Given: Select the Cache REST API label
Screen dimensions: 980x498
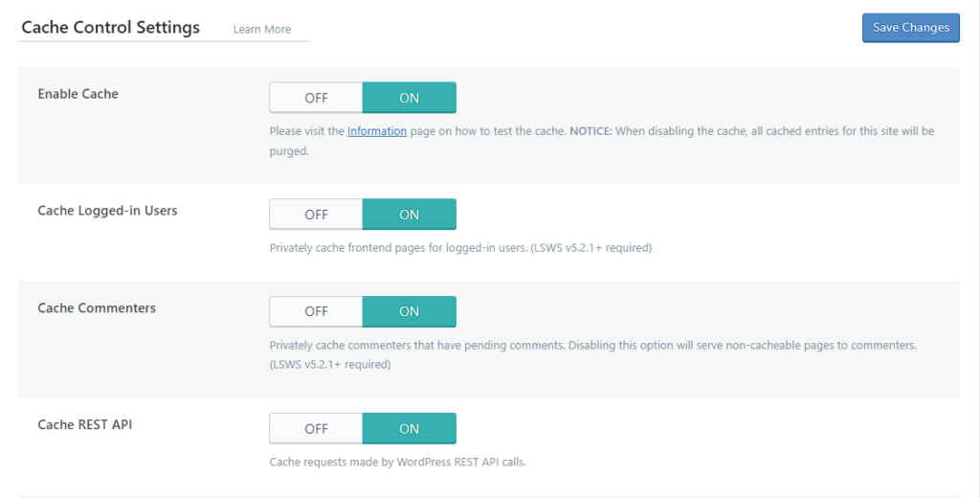Looking at the screenshot, I should (x=85, y=424).
